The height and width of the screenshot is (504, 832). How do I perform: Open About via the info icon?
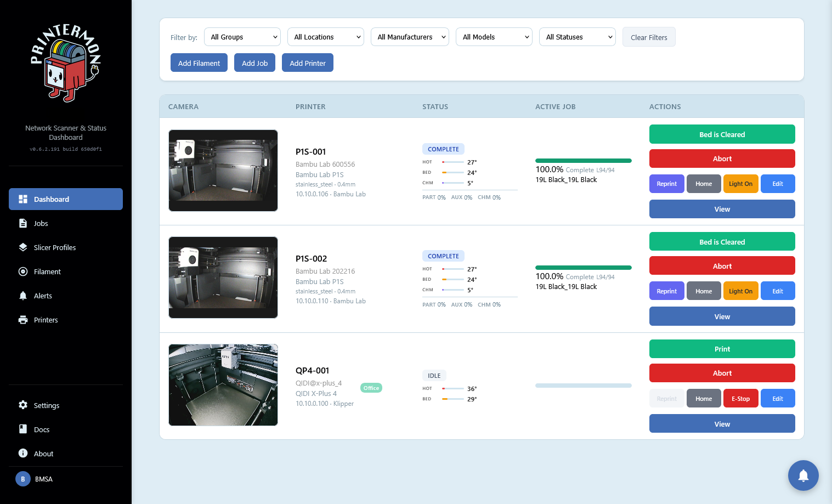pyautogui.click(x=22, y=454)
